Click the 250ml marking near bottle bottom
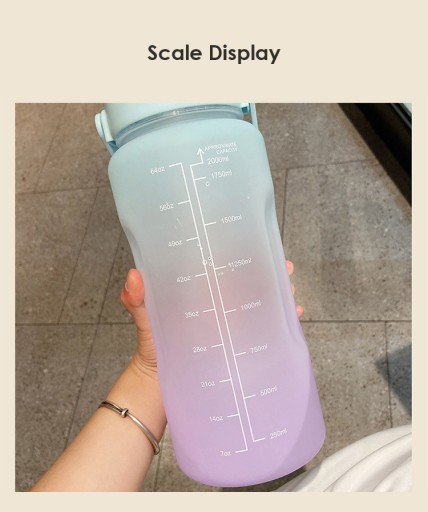 click(x=278, y=434)
